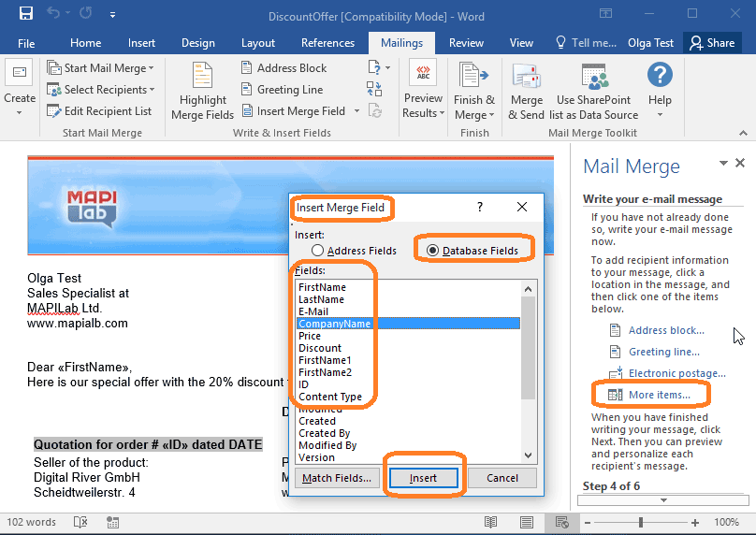Collapse the ribbon with chevron
The height and width of the screenshot is (535, 756).
pos(743,133)
